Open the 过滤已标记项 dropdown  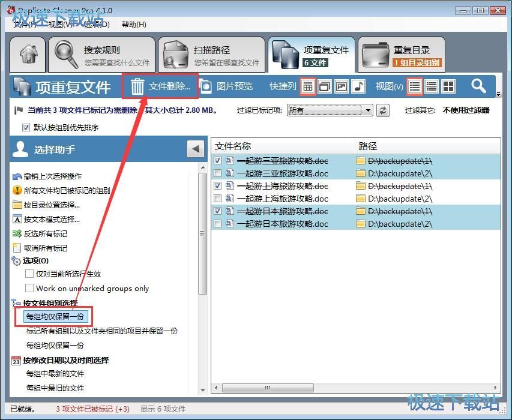coord(330,110)
